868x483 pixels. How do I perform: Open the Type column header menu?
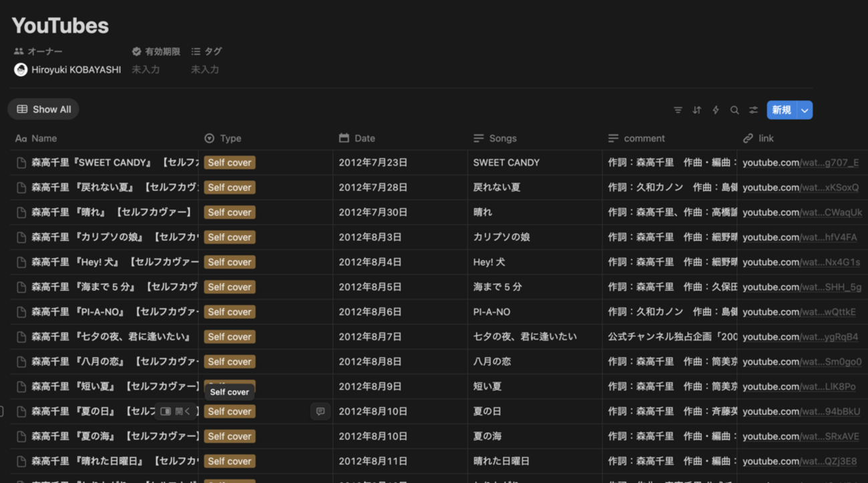[x=266, y=138]
